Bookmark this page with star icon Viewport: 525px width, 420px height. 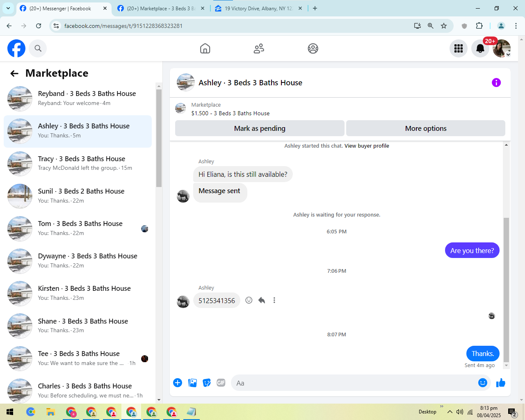tap(444, 26)
